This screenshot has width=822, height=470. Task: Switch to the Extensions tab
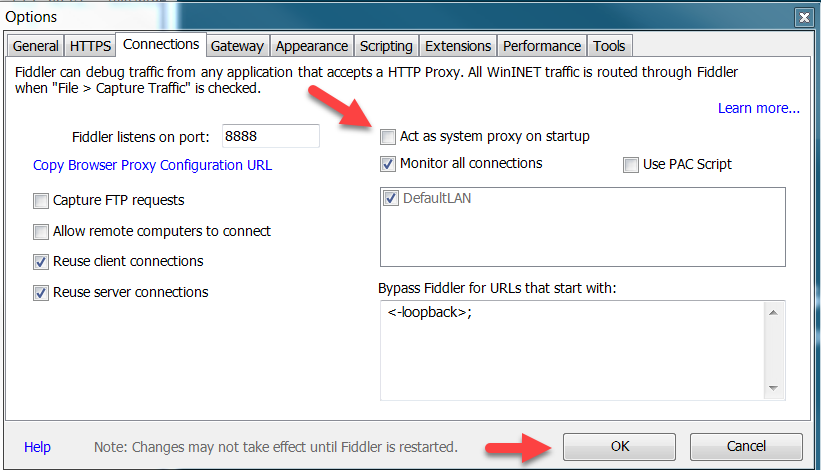(x=458, y=46)
